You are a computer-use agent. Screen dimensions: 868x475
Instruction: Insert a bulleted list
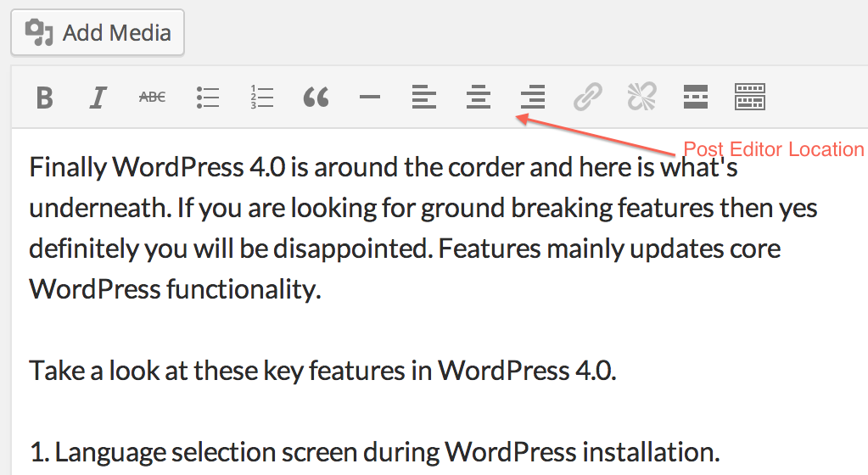[208, 98]
